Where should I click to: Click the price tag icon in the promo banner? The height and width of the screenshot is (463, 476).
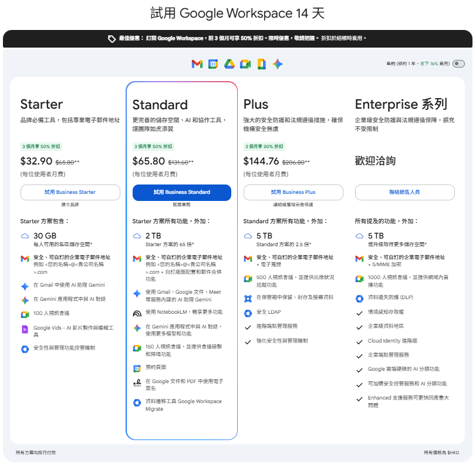[x=112, y=39]
